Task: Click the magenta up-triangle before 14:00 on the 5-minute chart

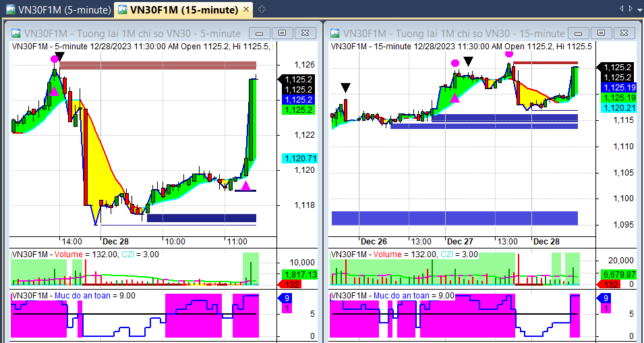Action: click(54, 90)
